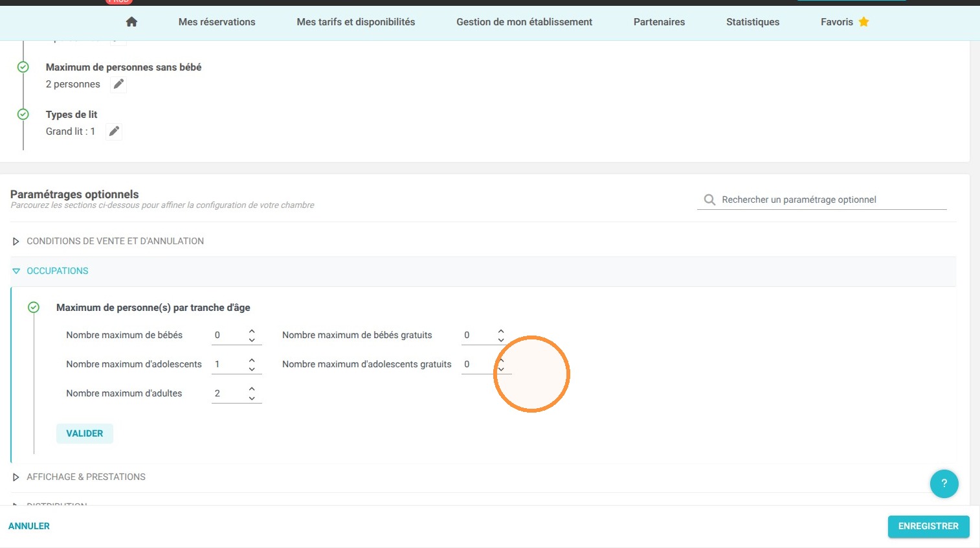Click the Favoris star icon

(863, 22)
